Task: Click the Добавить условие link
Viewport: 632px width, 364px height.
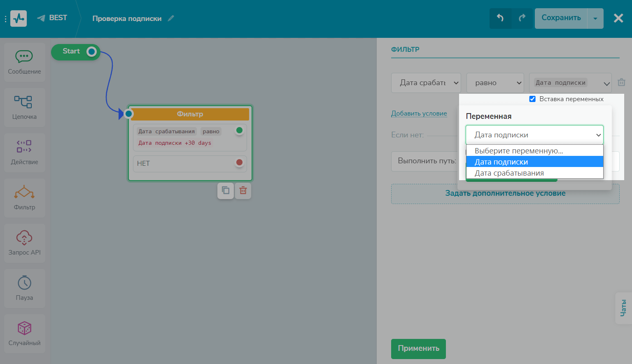Action: (419, 114)
